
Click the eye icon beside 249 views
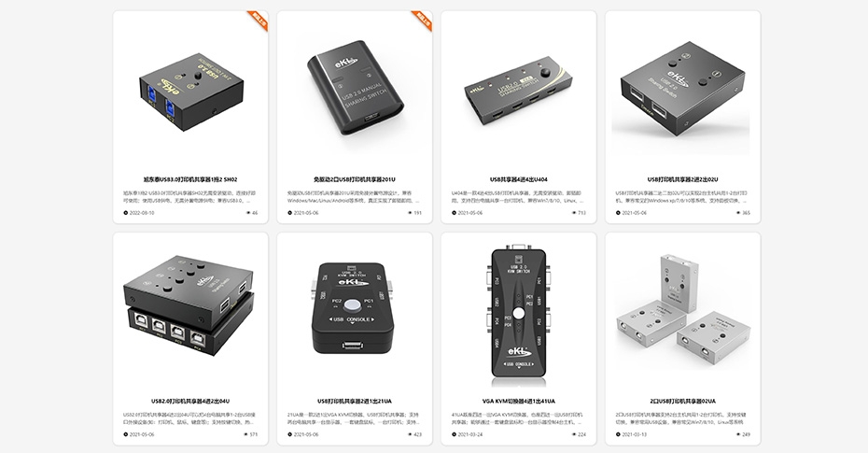(x=738, y=434)
